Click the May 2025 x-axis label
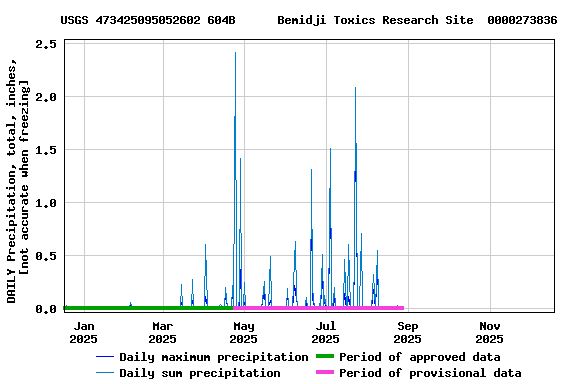 tap(244, 333)
